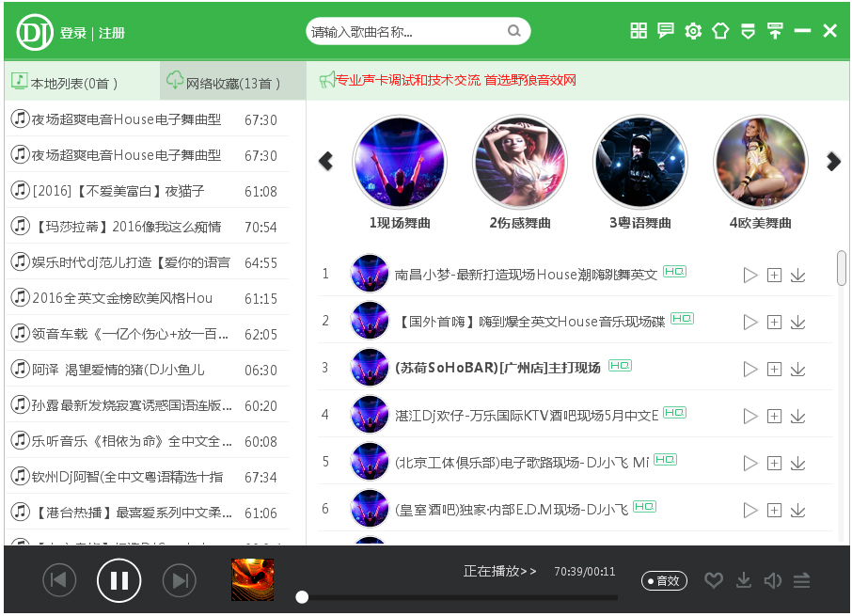Skip to the next track

[x=180, y=580]
